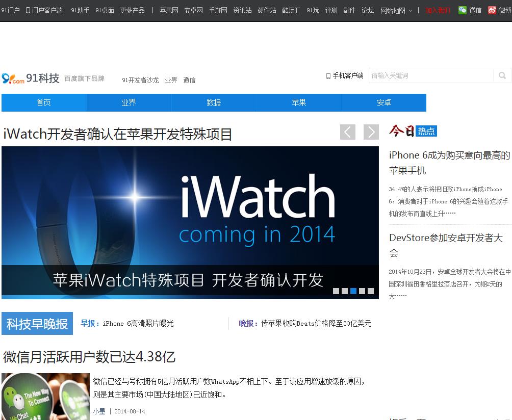Open the 业界 navigation tab

tap(129, 102)
